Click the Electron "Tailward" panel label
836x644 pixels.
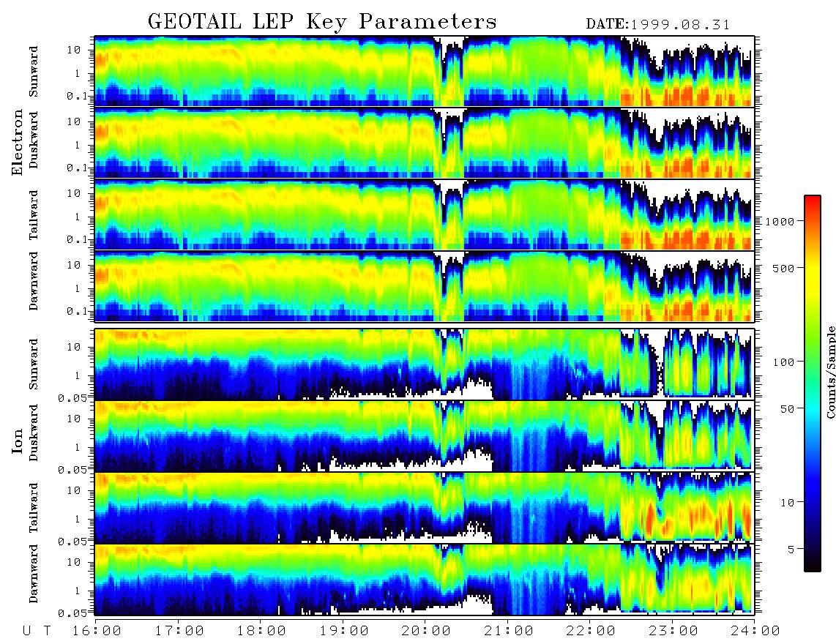33,215
